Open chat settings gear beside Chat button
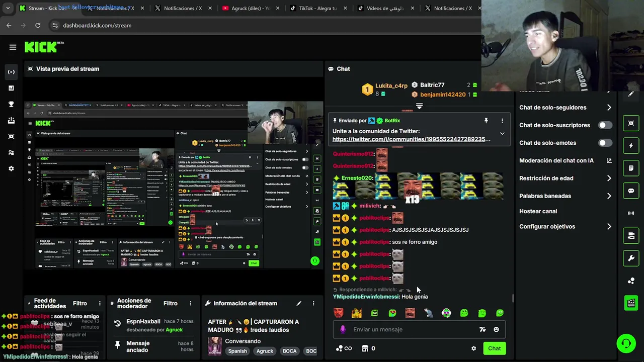Image resolution: width=644 pixels, height=362 pixels. [473, 348]
